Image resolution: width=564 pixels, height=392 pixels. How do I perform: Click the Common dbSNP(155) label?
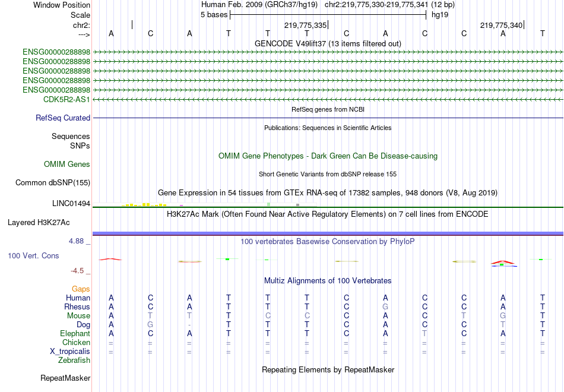pos(53,183)
